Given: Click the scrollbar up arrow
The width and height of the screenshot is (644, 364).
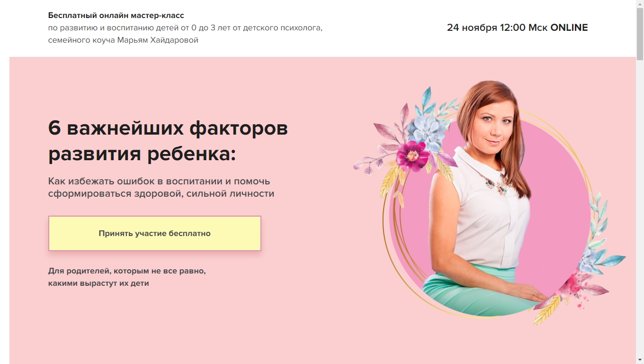Looking at the screenshot, I should [640, 4].
